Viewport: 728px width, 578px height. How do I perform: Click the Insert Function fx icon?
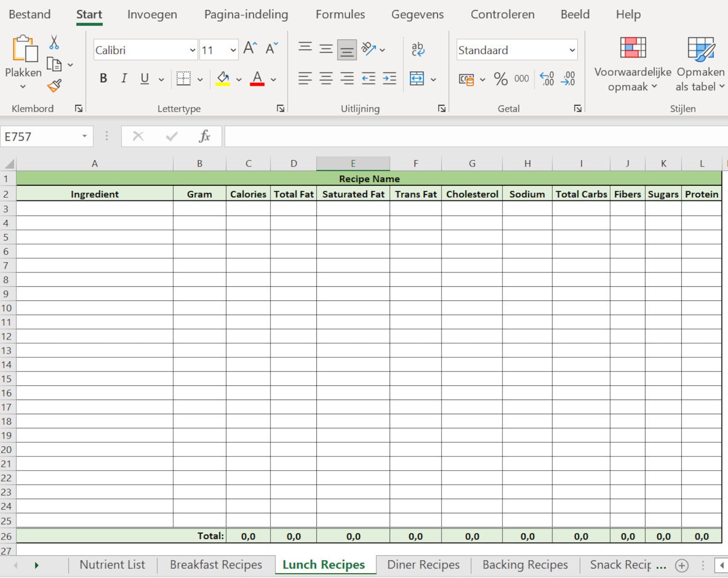(x=204, y=136)
